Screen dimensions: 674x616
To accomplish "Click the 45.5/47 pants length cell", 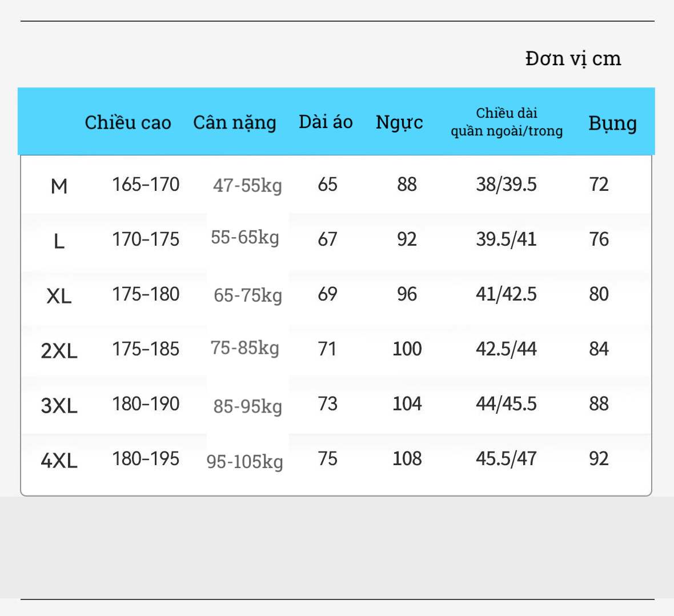I will pyautogui.click(x=506, y=458).
